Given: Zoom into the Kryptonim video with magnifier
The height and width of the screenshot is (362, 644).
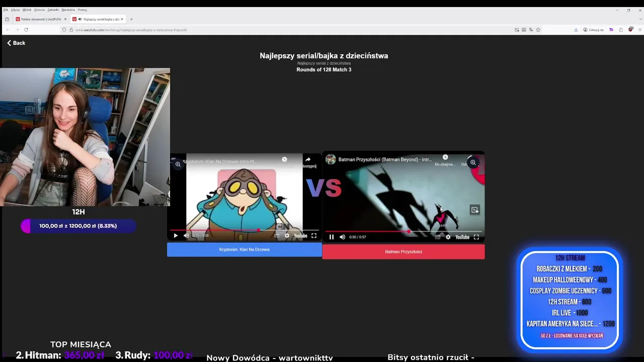Looking at the screenshot, I should pos(178,164).
